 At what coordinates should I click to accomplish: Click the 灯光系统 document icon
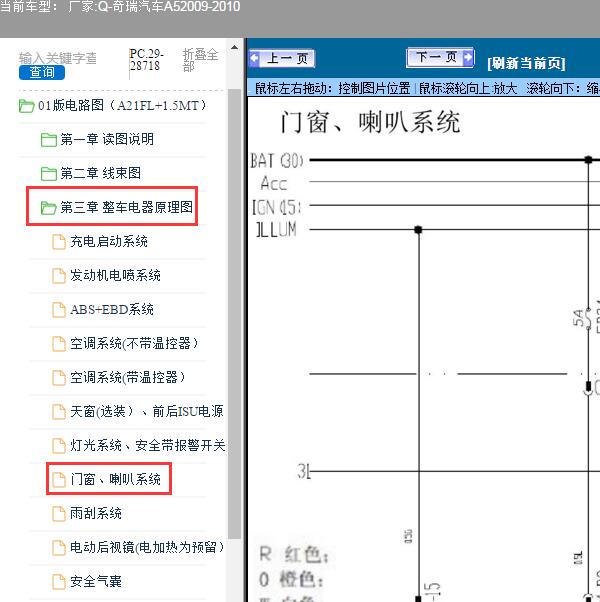(59, 446)
